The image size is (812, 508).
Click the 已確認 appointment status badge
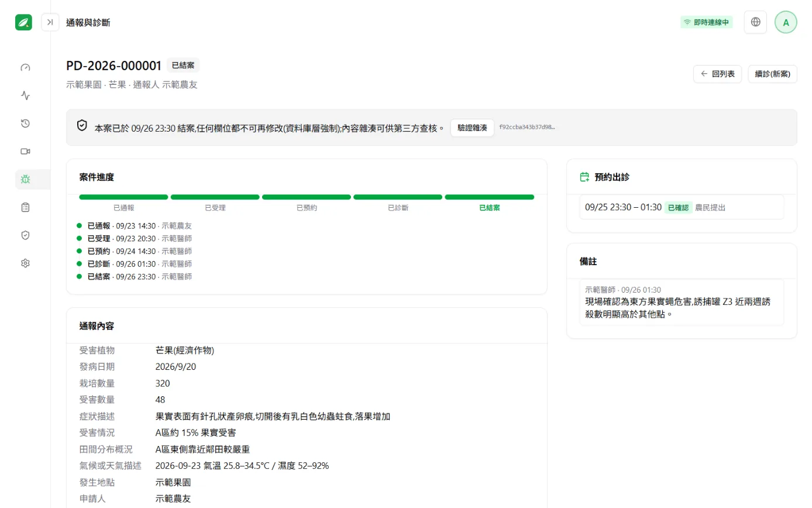(679, 208)
